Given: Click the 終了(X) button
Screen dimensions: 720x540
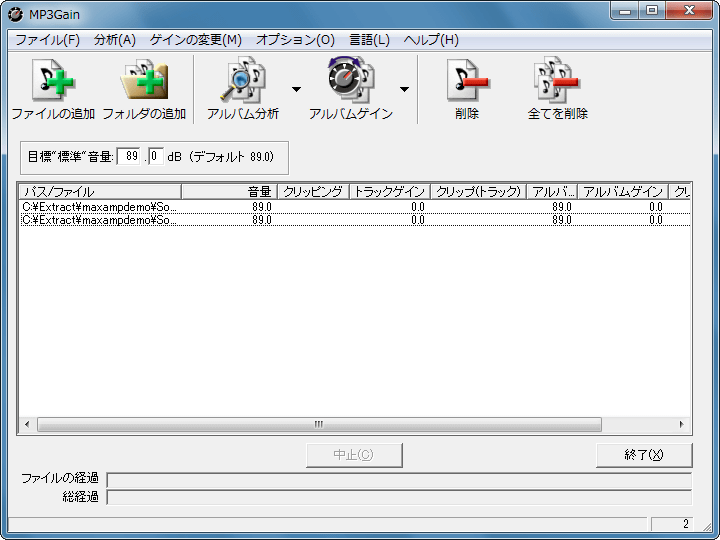Looking at the screenshot, I should point(644,455).
